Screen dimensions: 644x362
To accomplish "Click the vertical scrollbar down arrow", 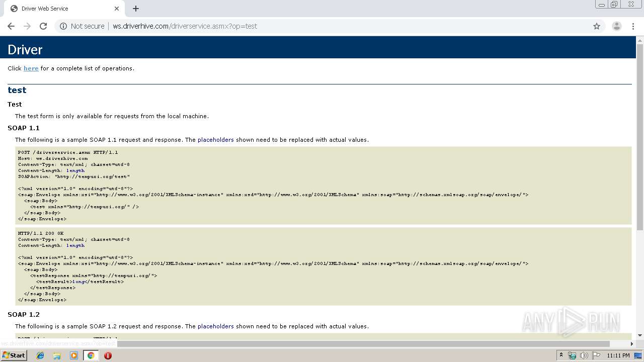I will [x=640, y=335].
